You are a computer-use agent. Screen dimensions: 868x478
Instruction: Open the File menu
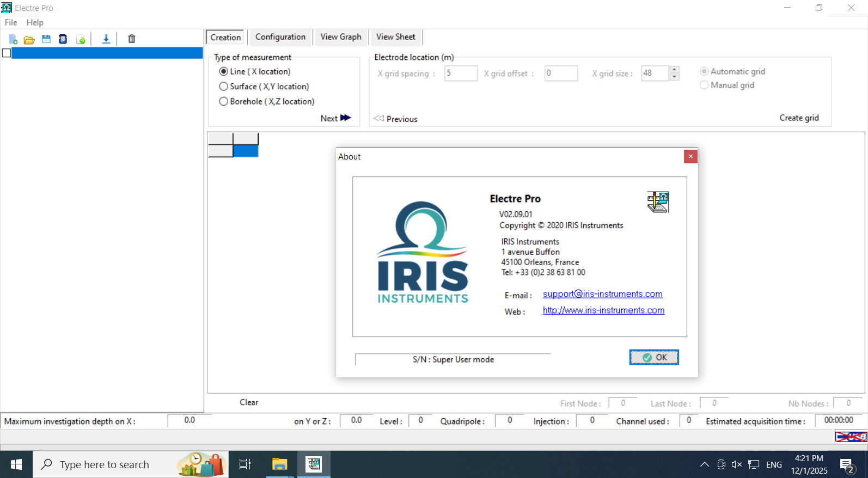point(11,22)
